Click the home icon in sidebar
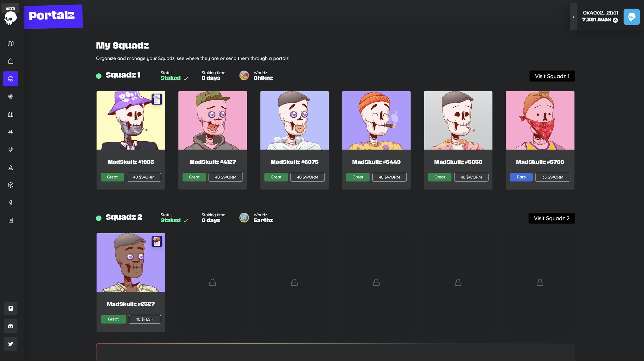Image resolution: width=644 pixels, height=361 pixels. (11, 61)
